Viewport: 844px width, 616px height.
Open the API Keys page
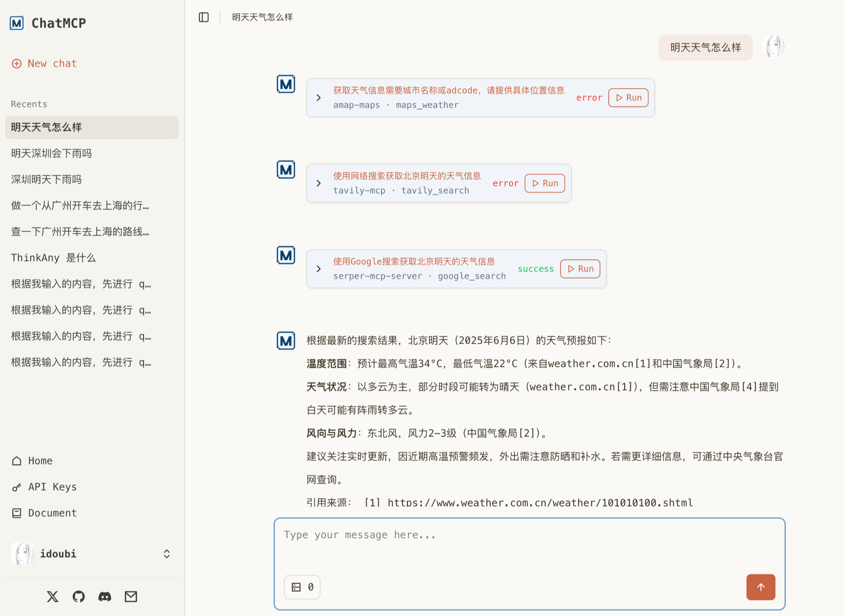click(x=44, y=487)
